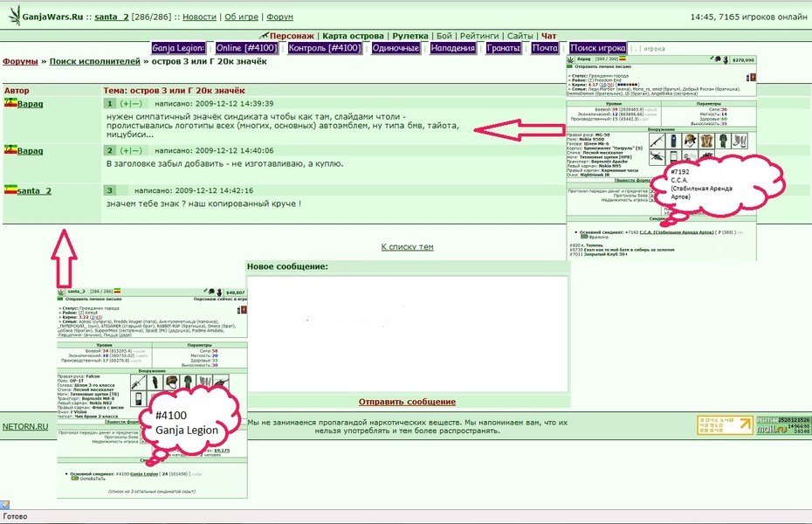This screenshot has width=812, height=524.
Task: Click the forest camouflage suit icon in Bapag's profile
Action: [x=723, y=141]
